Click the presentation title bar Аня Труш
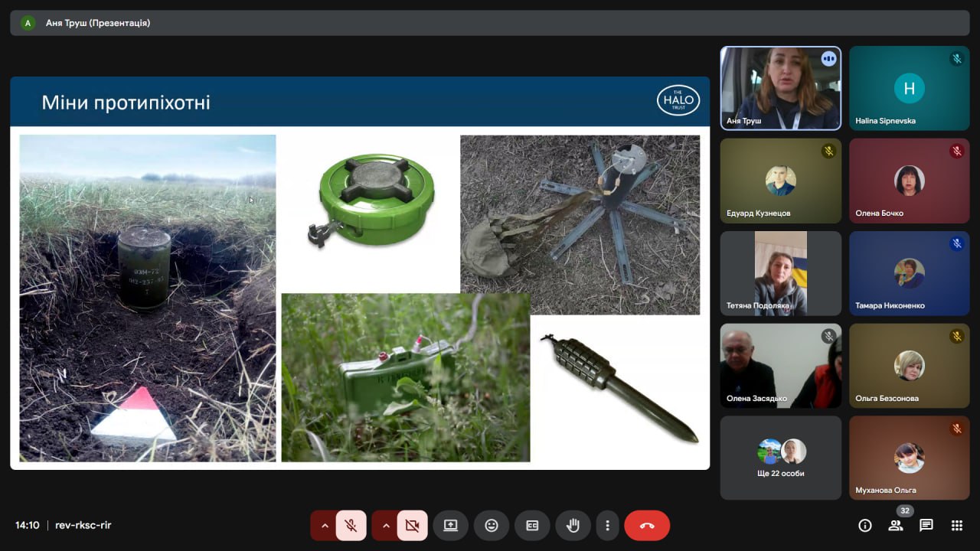This screenshot has height=551, width=980. pos(97,23)
